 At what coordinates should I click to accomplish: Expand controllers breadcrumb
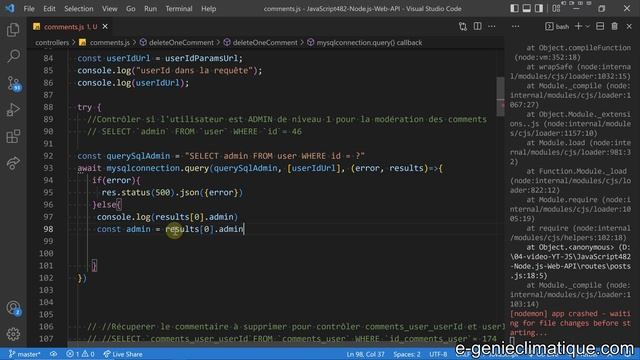[x=52, y=42]
